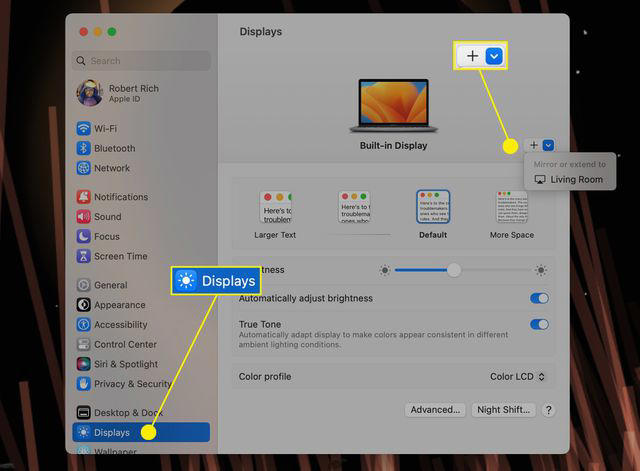This screenshot has width=640, height=471.
Task: Select the Bluetooth icon in sidebar
Action: (84, 148)
